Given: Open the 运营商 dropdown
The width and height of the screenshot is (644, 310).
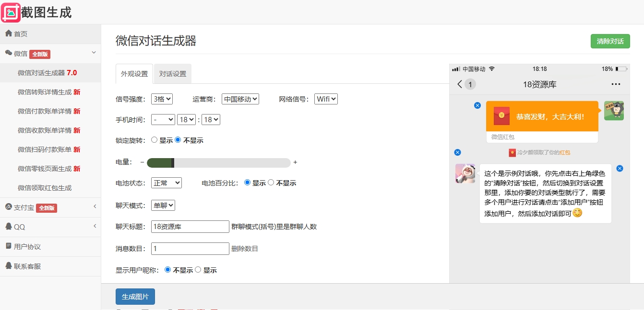Looking at the screenshot, I should [240, 99].
